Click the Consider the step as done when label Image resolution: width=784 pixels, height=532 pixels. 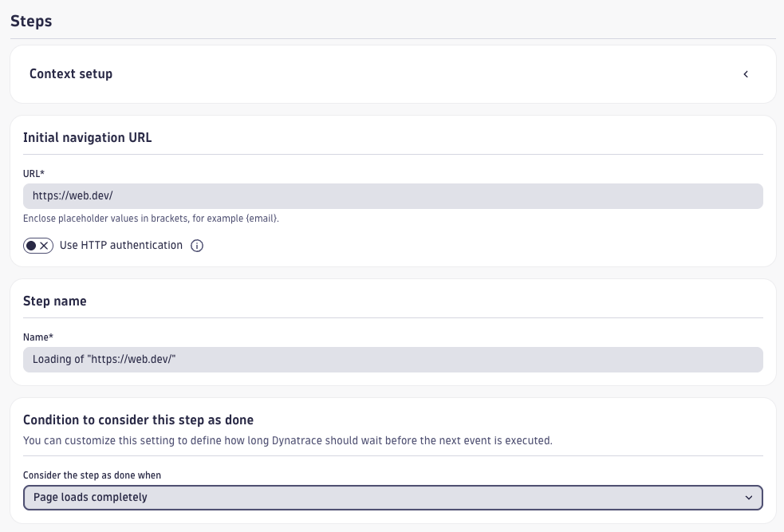(x=92, y=475)
